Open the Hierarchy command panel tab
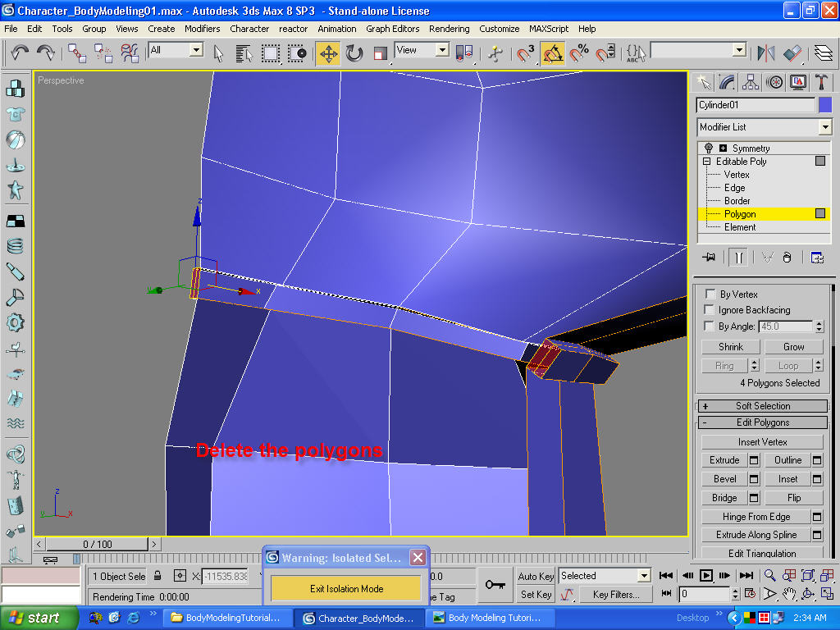The width and height of the screenshot is (840, 630). coord(751,82)
